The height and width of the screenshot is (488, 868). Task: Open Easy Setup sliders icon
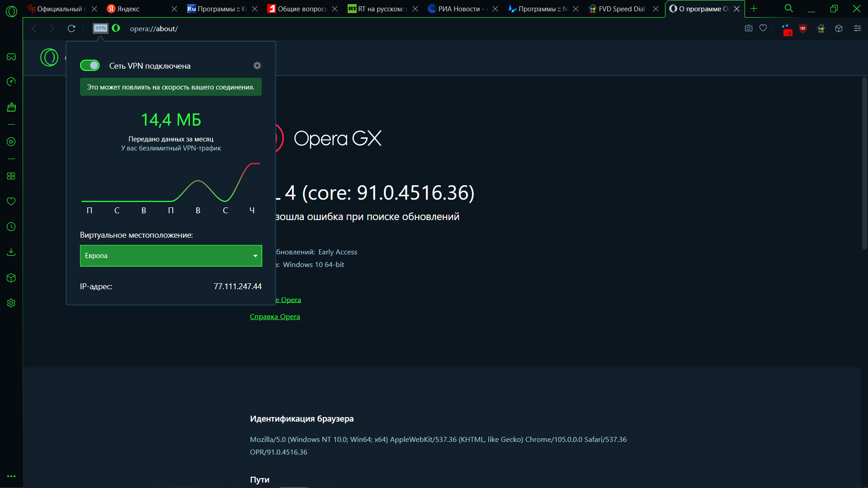click(x=858, y=28)
